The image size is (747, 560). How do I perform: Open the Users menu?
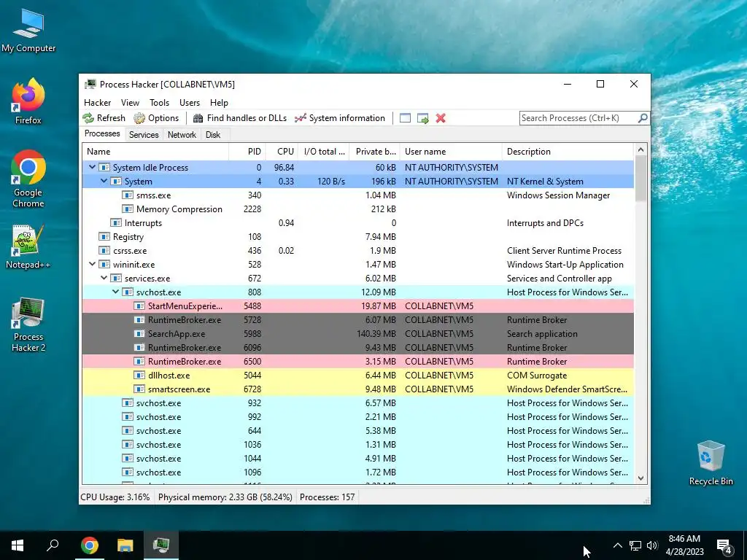[x=190, y=102]
